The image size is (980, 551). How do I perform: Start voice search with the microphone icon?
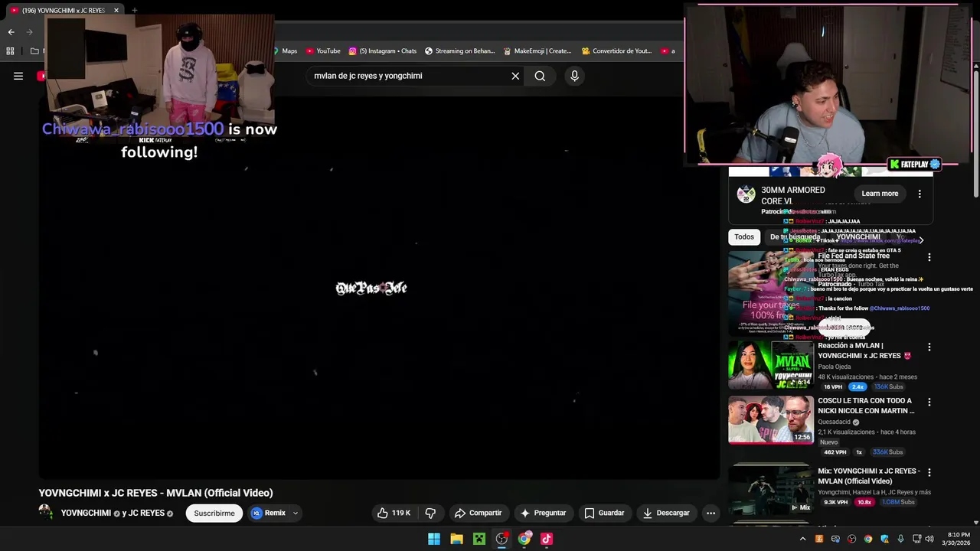[574, 76]
